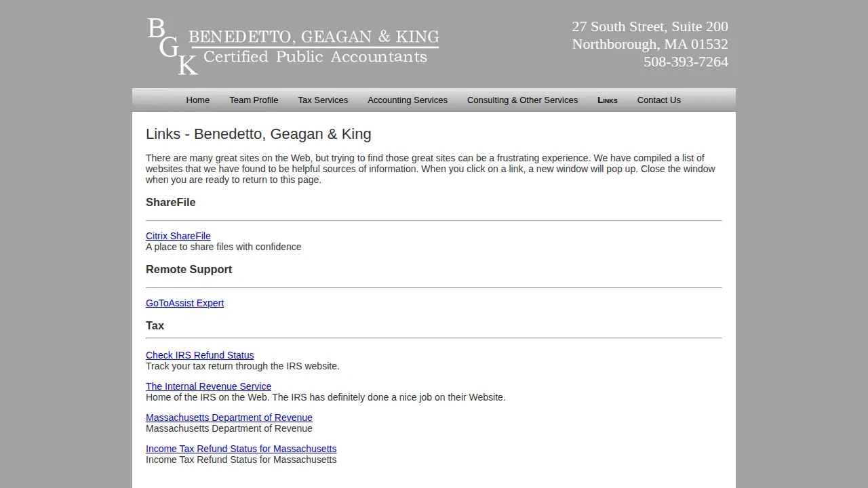Screen dimensions: 868x488
Task: Follow the Check IRS Refund Status link
Action: (200, 355)
